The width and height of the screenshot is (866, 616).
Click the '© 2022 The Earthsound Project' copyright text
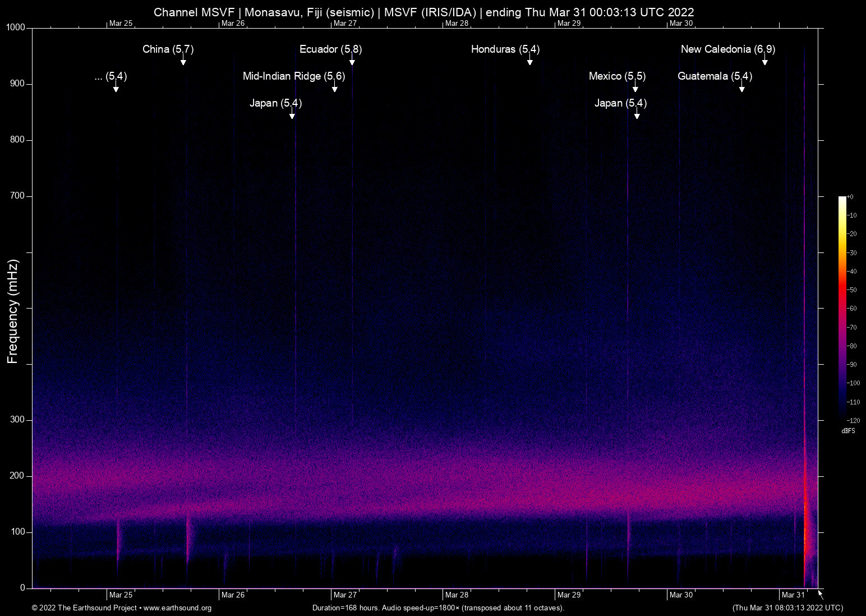(84, 608)
